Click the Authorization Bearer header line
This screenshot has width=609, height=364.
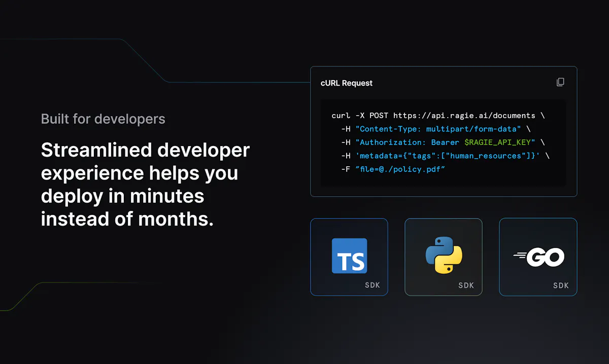[443, 142]
